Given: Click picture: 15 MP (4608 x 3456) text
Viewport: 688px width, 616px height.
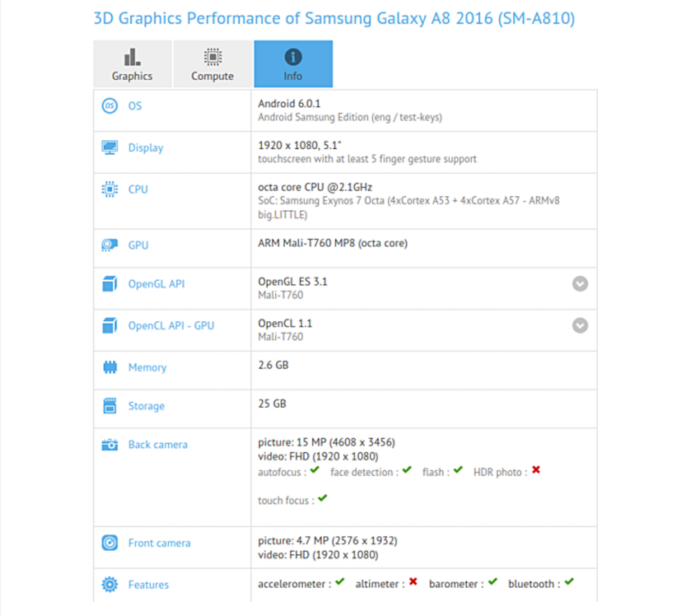Looking at the screenshot, I should 326,442.
